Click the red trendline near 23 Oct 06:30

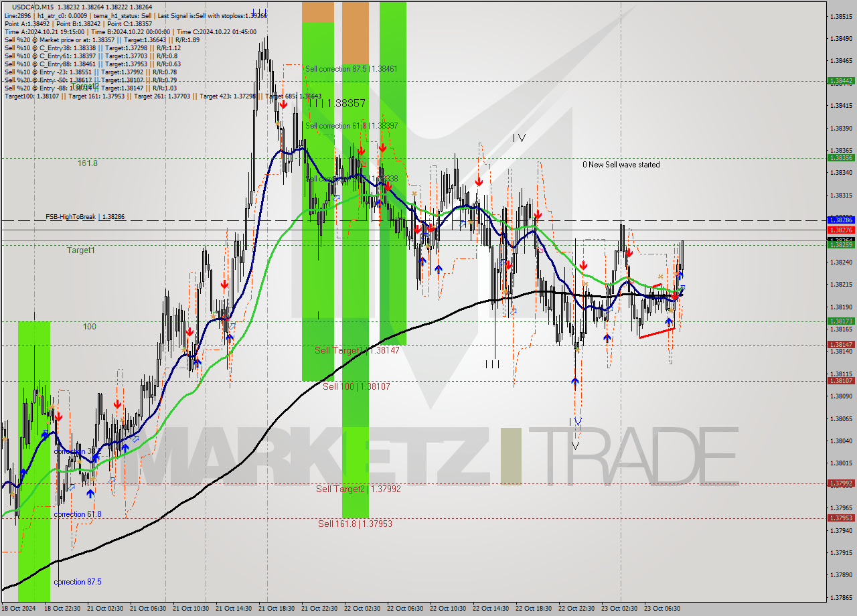(x=657, y=333)
